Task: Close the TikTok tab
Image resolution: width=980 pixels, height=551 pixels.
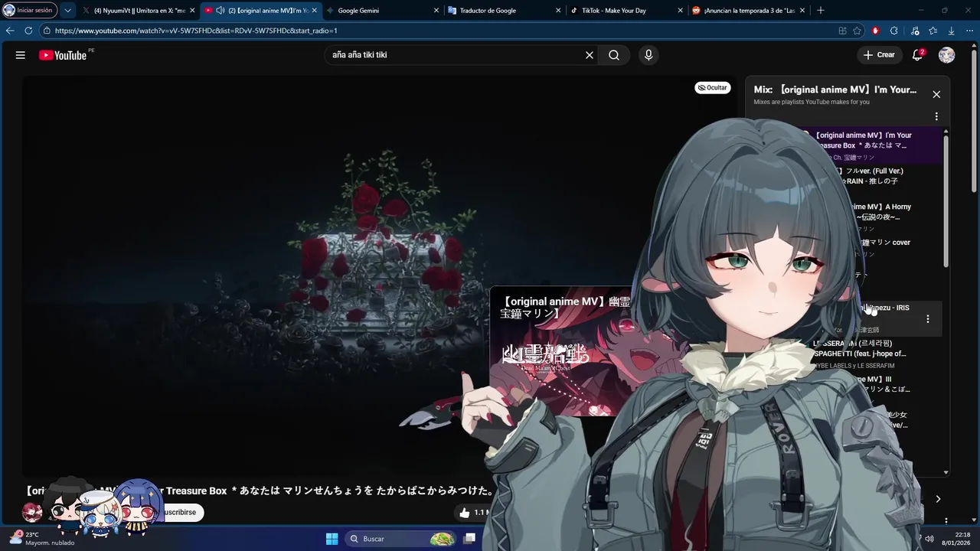Action: pyautogui.click(x=681, y=11)
